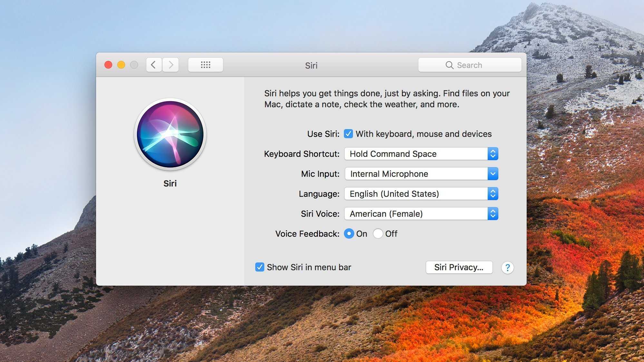Select Voice Feedback Off
The height and width of the screenshot is (362, 644).
378,233
